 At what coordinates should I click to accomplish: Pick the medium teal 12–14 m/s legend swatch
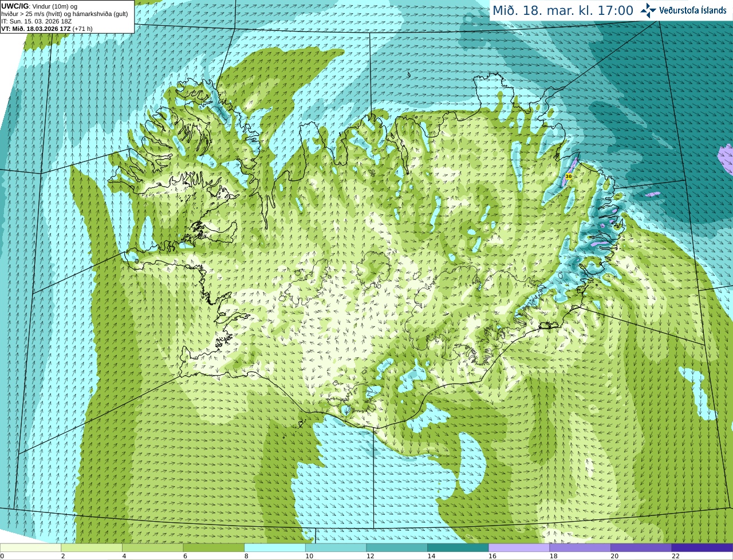tap(397, 548)
